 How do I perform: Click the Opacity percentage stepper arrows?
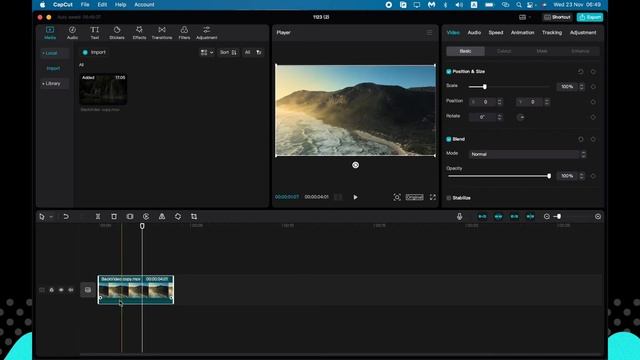(x=581, y=176)
